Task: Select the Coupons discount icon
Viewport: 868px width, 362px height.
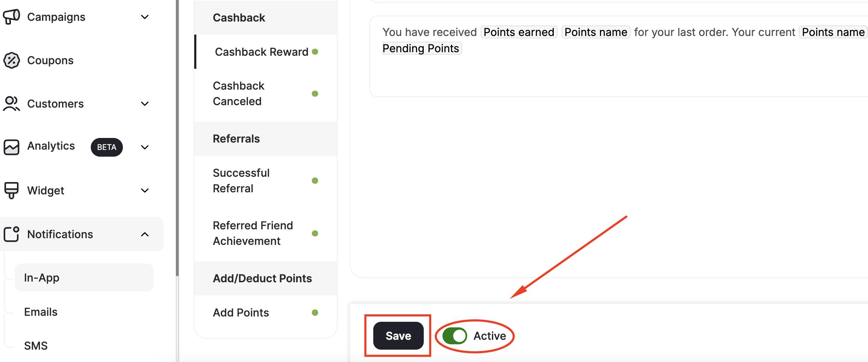Action: tap(11, 60)
